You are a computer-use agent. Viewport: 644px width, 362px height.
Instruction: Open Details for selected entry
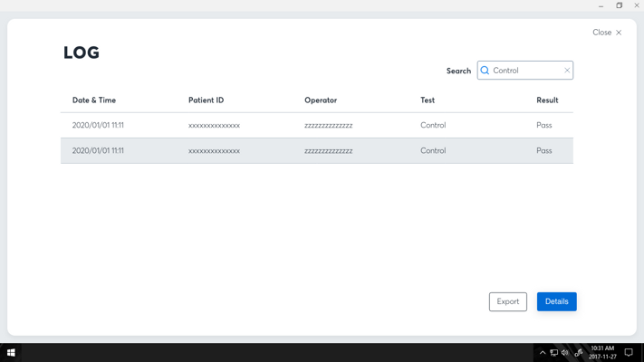point(556,301)
